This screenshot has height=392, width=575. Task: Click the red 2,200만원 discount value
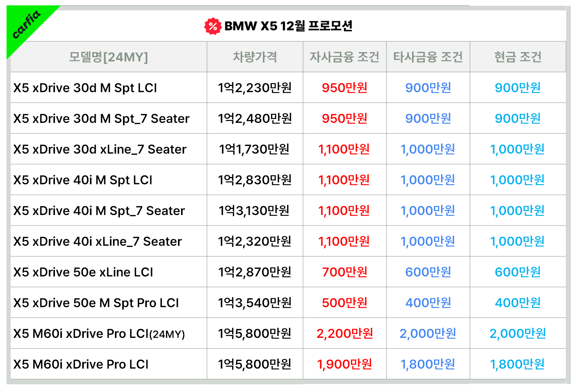(344, 334)
